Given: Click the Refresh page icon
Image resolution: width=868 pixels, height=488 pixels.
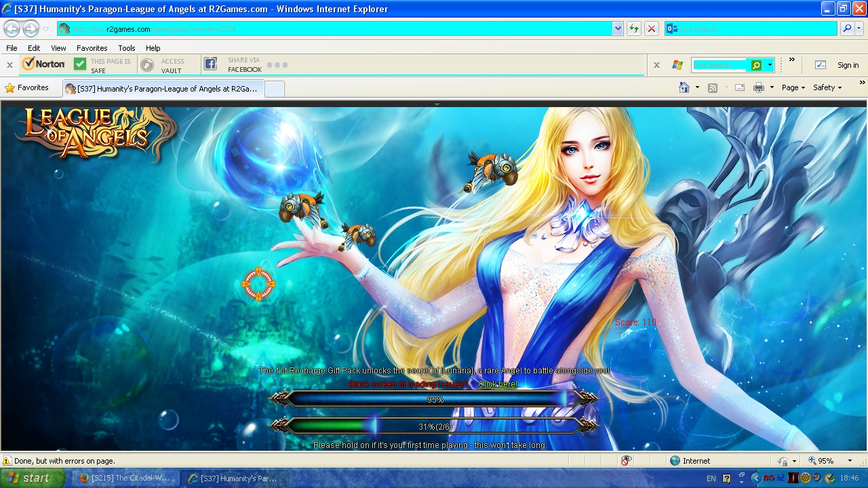Looking at the screenshot, I should 634,28.
